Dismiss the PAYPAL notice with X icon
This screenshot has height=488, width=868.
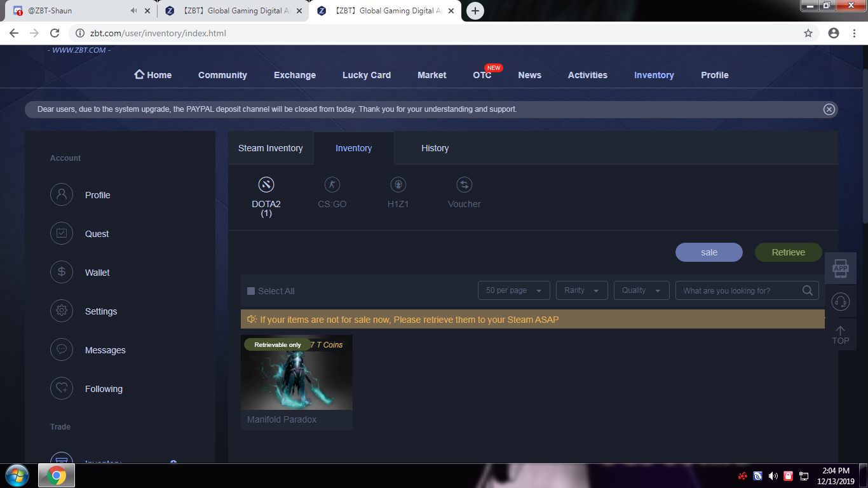(829, 109)
